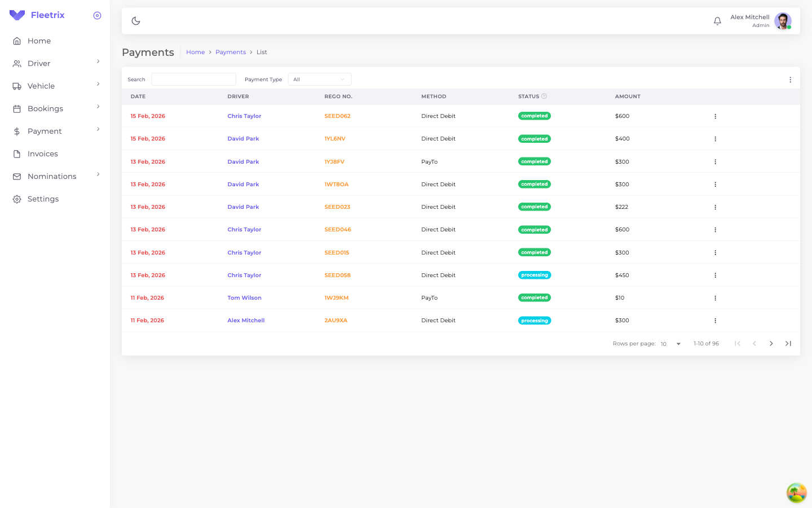
Task: Click Home in the breadcrumb trail
Action: (x=195, y=52)
